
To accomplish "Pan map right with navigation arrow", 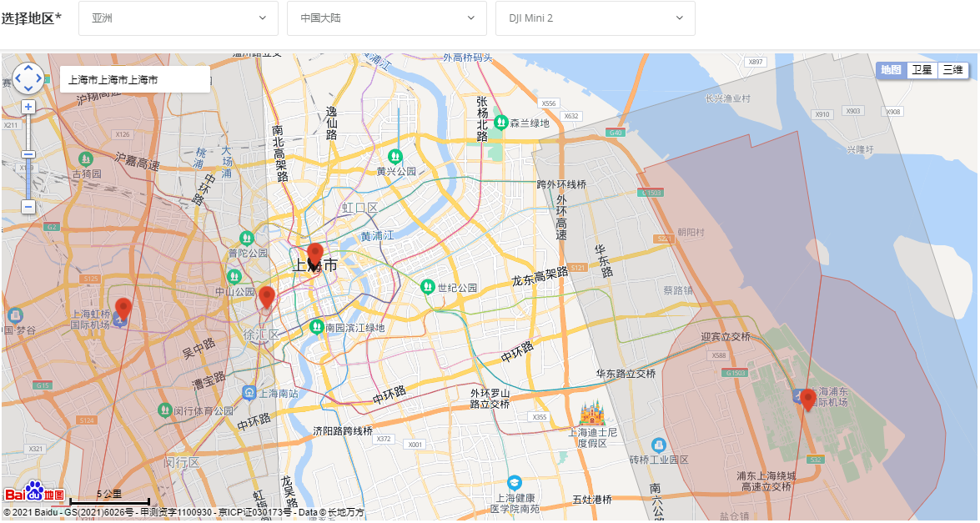I will [x=38, y=78].
